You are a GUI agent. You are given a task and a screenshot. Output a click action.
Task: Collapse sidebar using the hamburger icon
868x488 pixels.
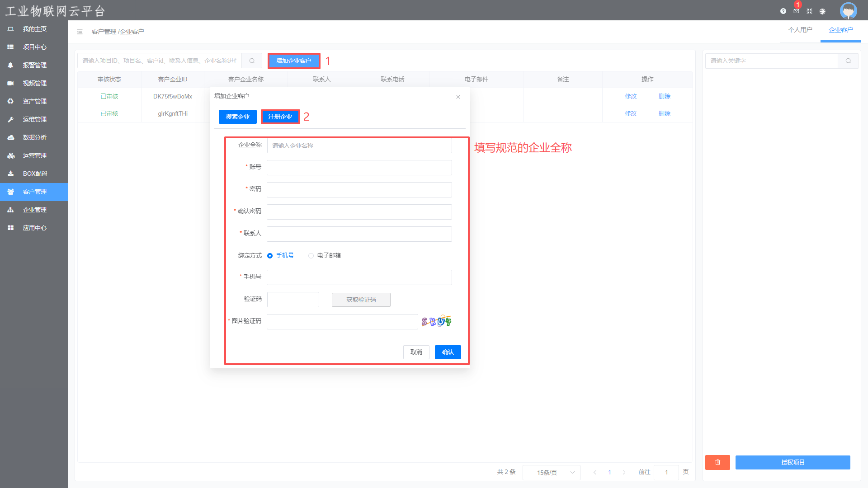pos(80,32)
